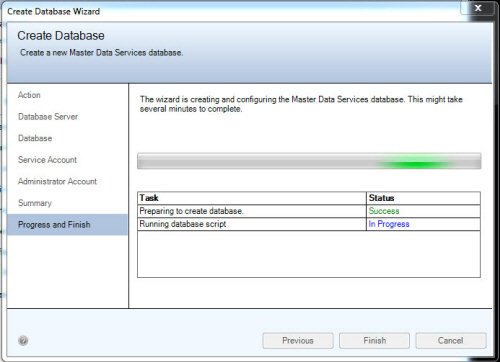Click the Status column header
The image size is (500, 362).
point(423,198)
